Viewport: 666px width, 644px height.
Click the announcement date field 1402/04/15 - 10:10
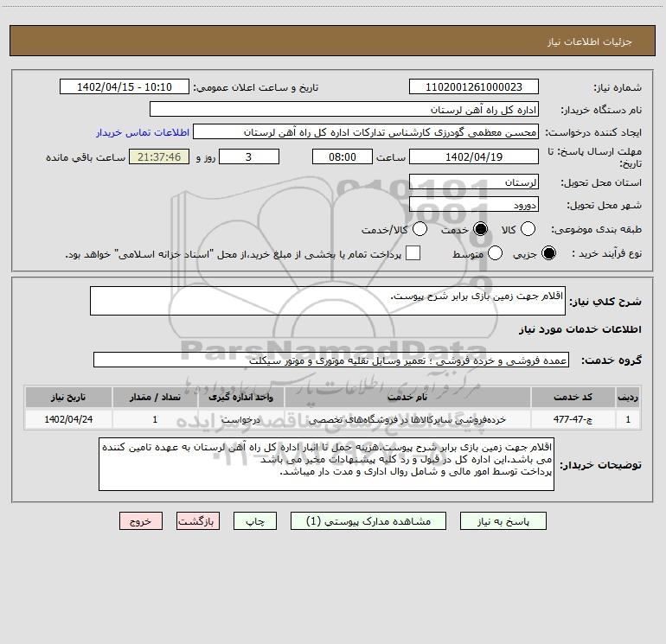point(125,86)
